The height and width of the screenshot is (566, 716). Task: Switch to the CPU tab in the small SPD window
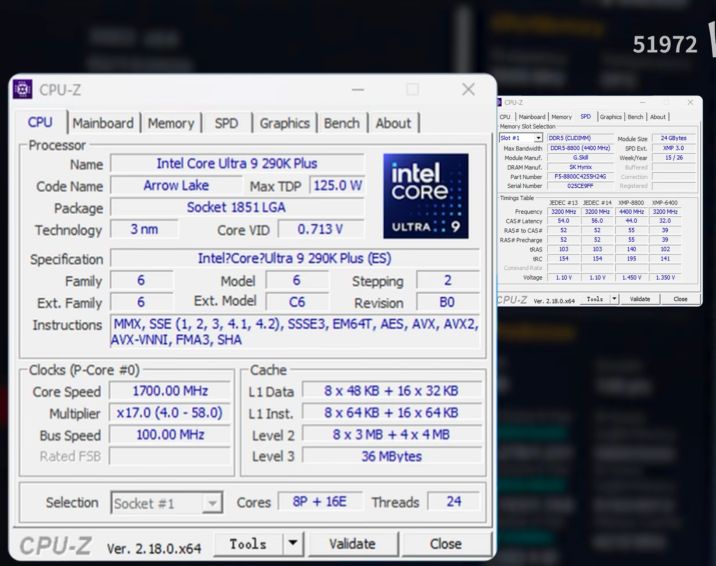click(505, 117)
